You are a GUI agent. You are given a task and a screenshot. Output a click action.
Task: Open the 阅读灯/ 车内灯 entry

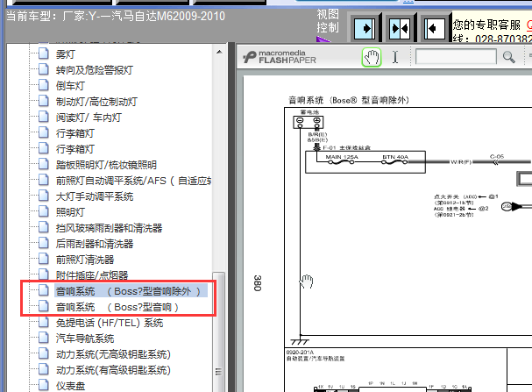coord(89,118)
